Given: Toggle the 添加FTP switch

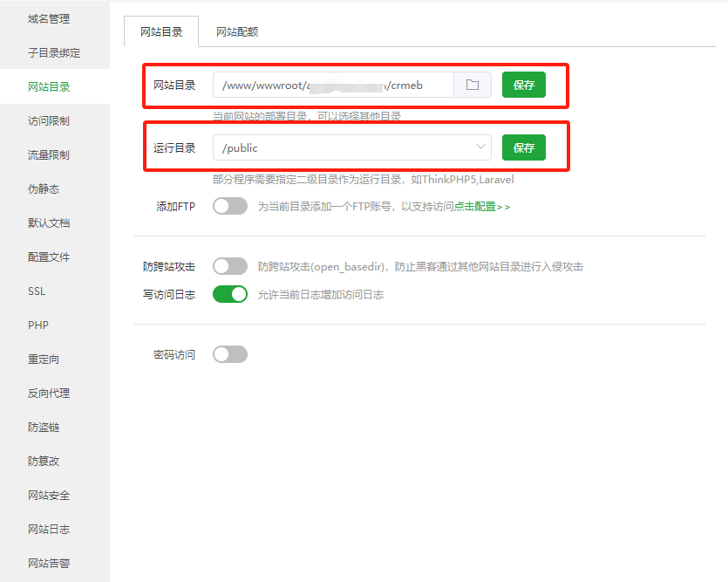Looking at the screenshot, I should coord(230,207).
